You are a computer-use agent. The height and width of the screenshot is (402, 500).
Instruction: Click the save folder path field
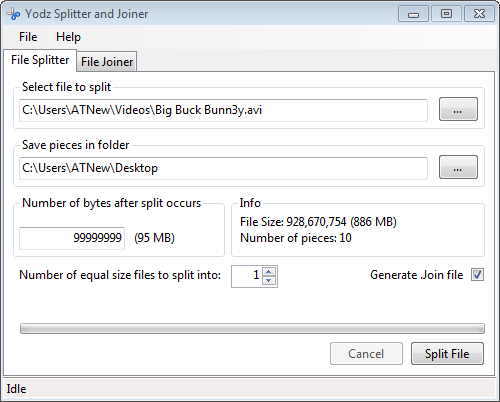pos(223,168)
